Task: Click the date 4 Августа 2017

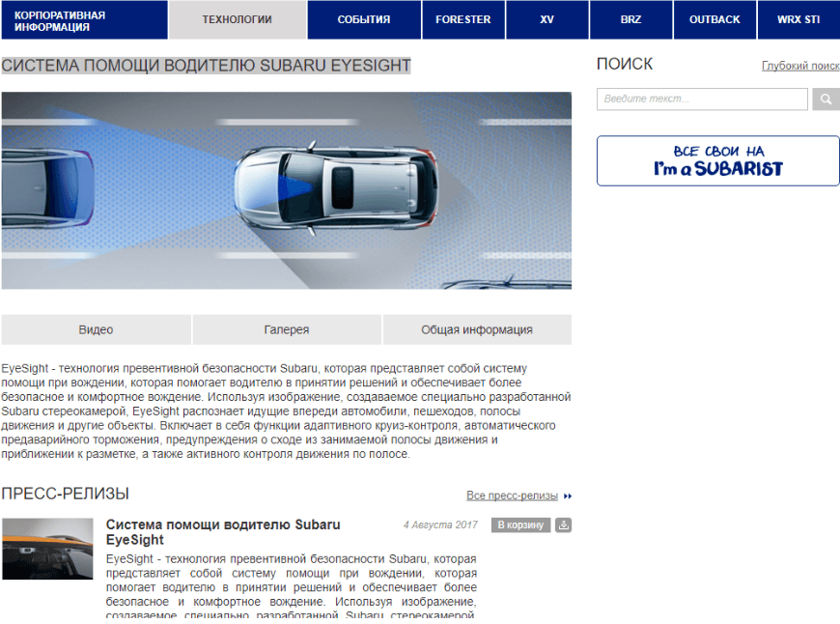Action: pyautogui.click(x=440, y=525)
